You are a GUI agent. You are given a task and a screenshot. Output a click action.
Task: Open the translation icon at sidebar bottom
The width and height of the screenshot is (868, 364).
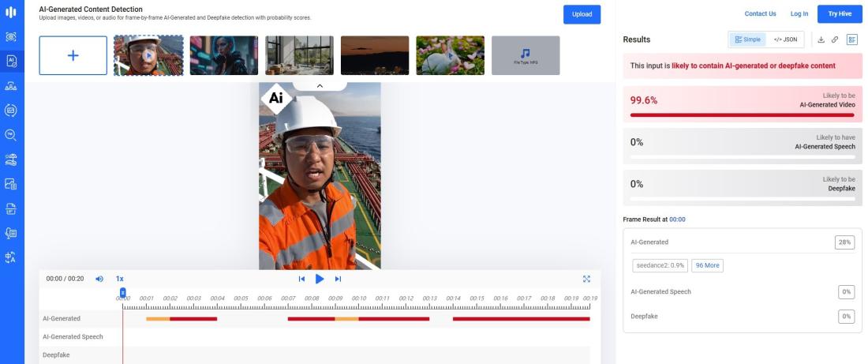point(11,257)
